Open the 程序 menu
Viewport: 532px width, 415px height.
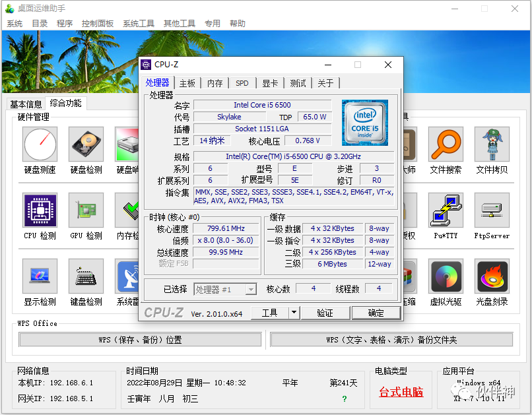(65, 24)
